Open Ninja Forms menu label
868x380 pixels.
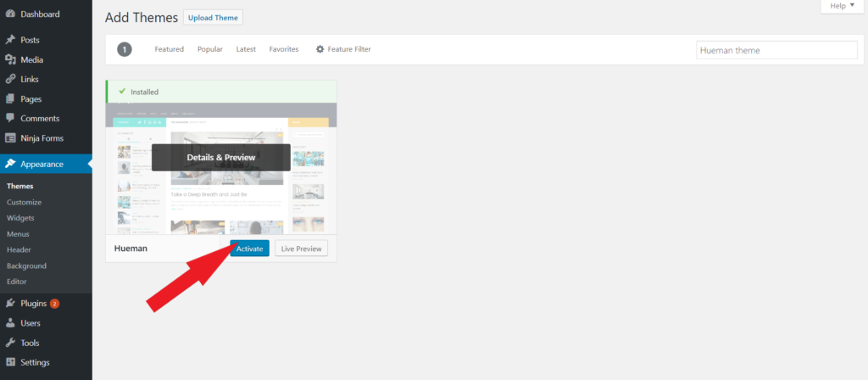(x=42, y=138)
